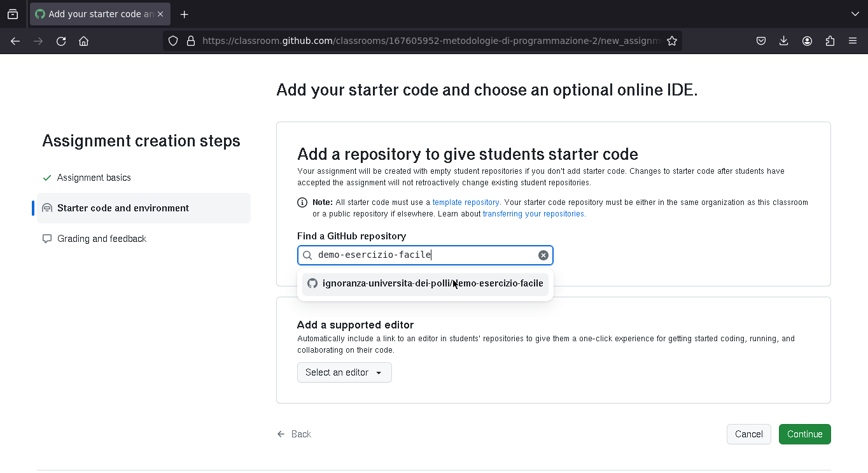The width and height of the screenshot is (868, 473).
Task: Click the comment icon beside Grading and feedback
Action: coord(47,239)
